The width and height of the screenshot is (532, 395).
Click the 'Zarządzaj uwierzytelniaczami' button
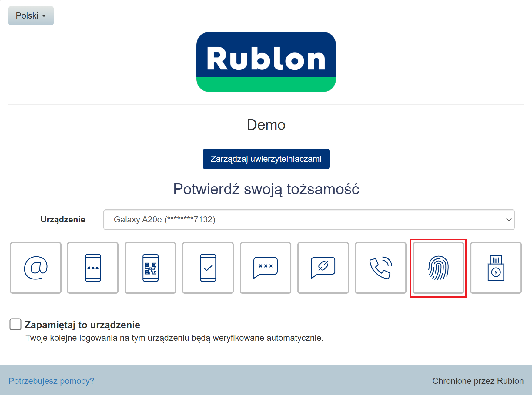coord(266,159)
